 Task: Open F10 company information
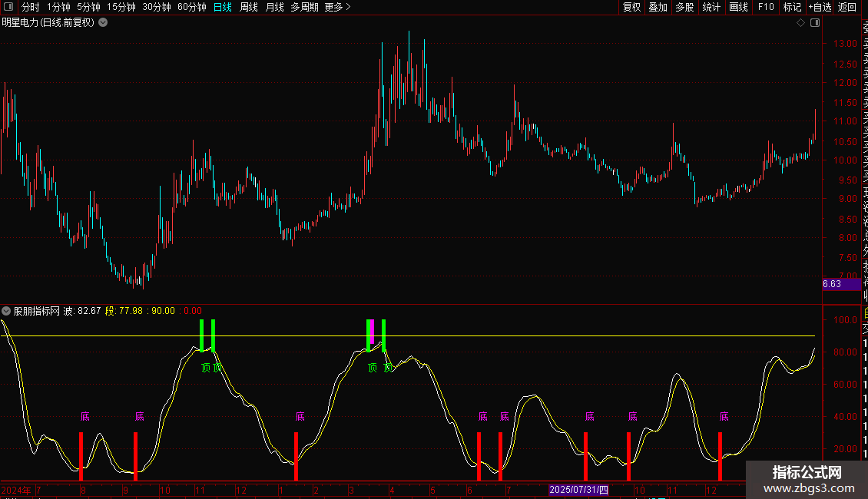point(766,7)
